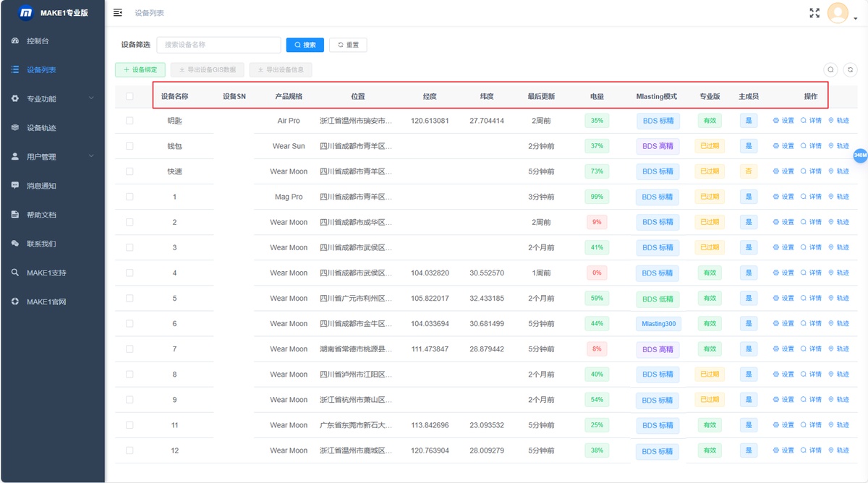Click the 设备绑定 button
Image resolution: width=868 pixels, height=483 pixels.
coord(140,70)
